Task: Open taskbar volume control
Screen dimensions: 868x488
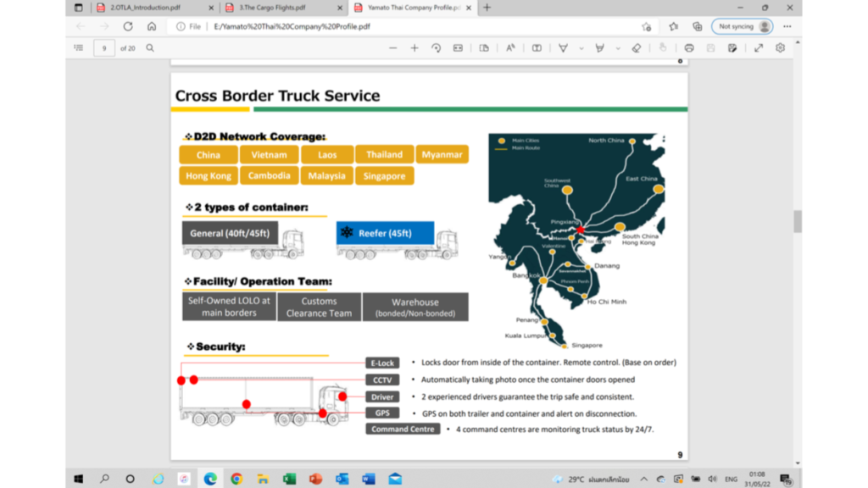Action: [x=712, y=480]
